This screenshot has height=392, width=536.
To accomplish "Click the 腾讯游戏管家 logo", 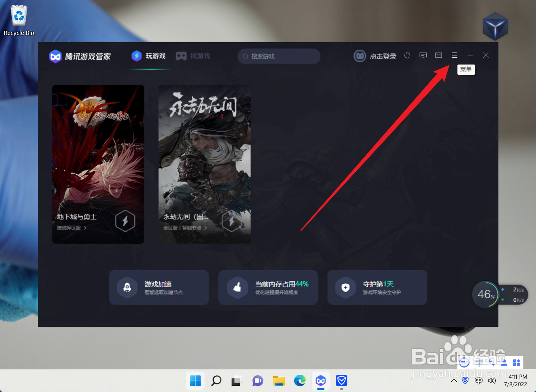I will pos(80,56).
